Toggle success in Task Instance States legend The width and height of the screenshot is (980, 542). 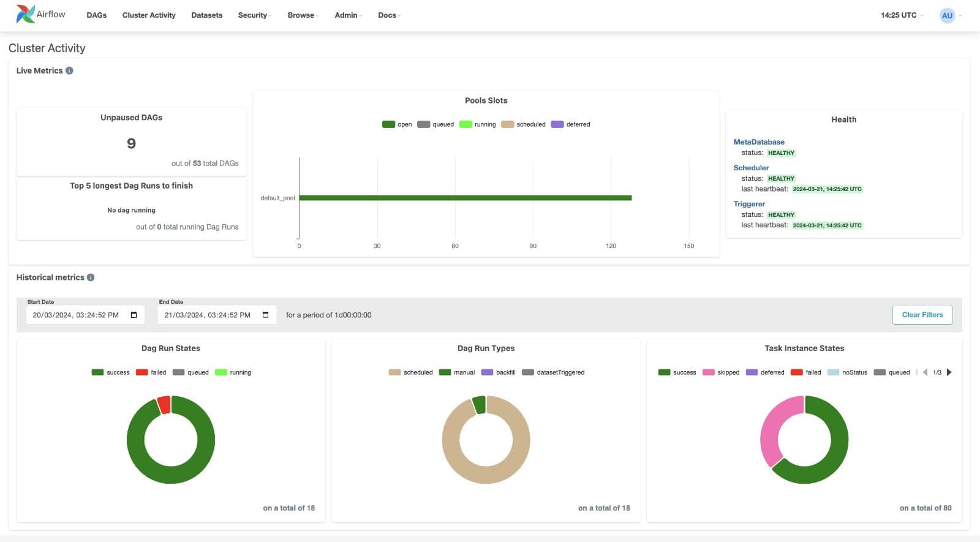click(677, 372)
